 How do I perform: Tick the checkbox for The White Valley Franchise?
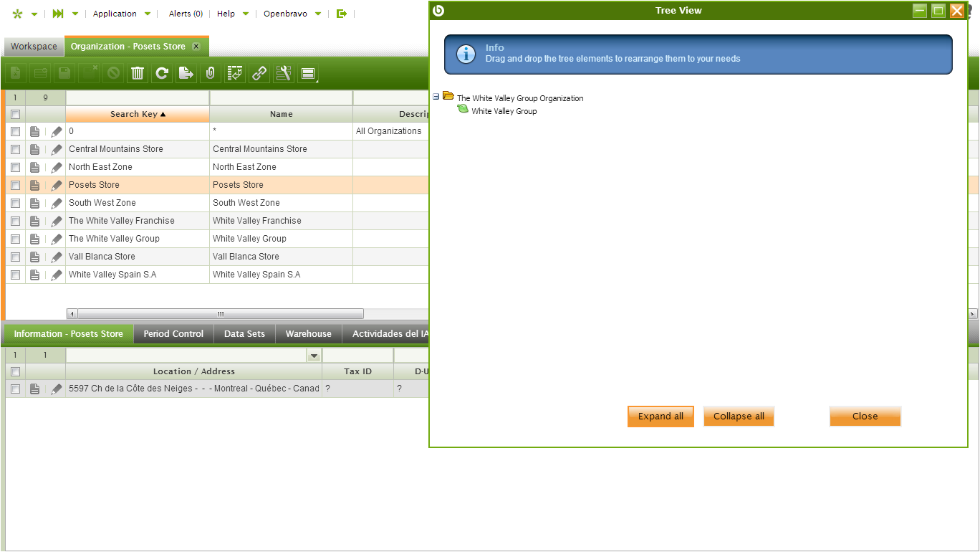coord(15,221)
